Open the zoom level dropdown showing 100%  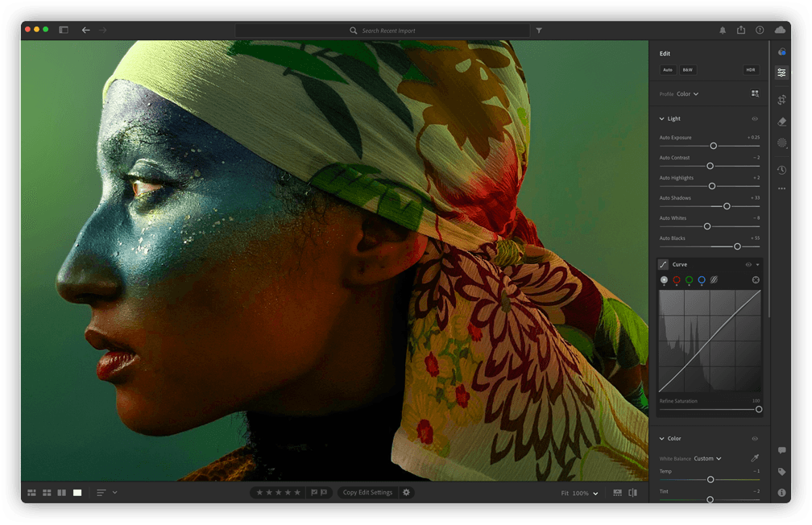coord(581,492)
